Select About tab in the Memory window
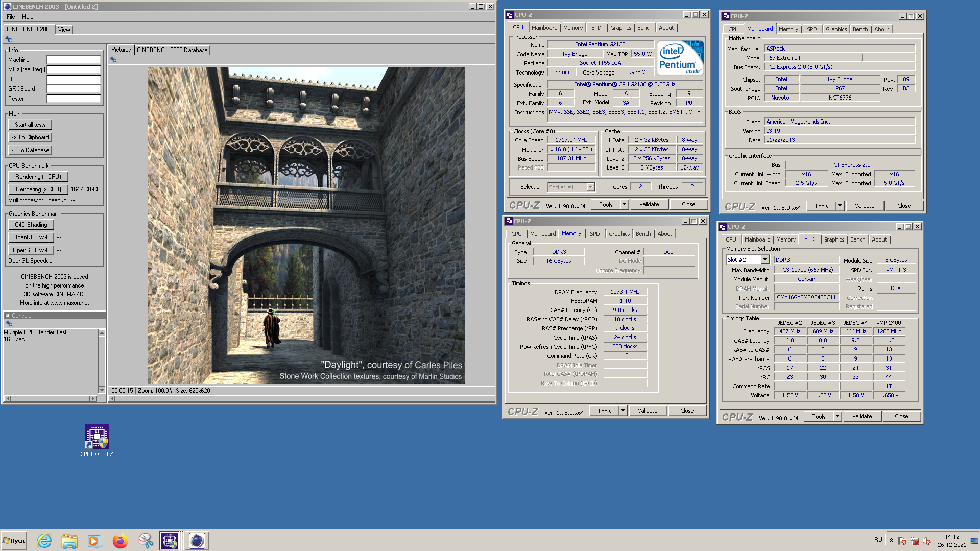980x551 pixels. pyautogui.click(x=664, y=234)
